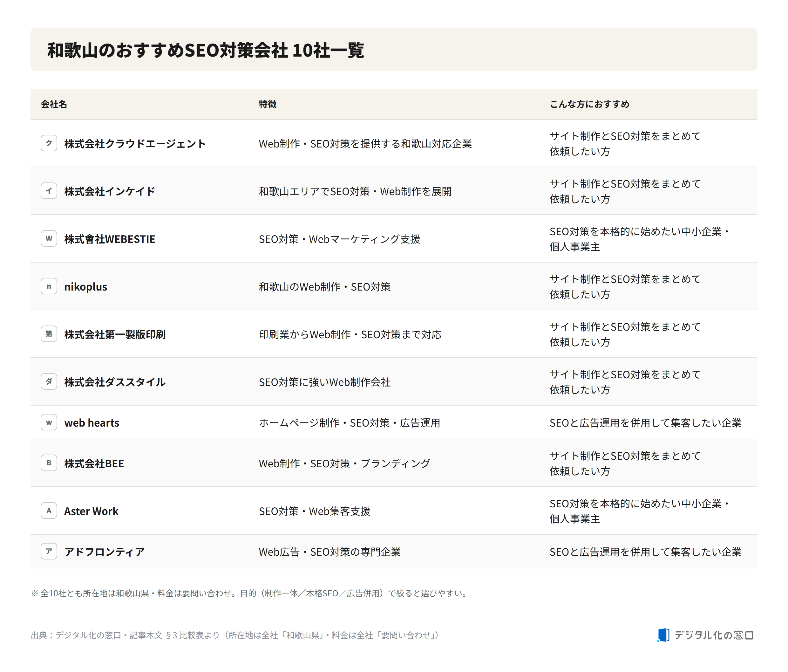The width and height of the screenshot is (788, 672).
Task: Click the A icon beside Aster Work
Action: point(49,510)
